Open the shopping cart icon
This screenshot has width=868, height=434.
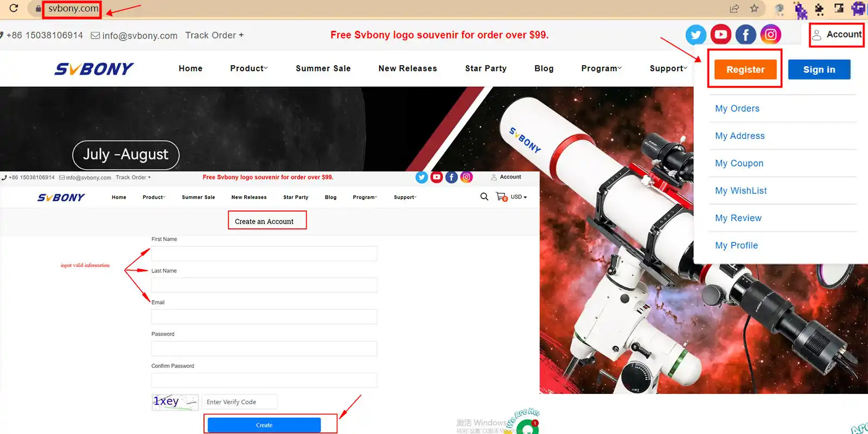tap(501, 197)
